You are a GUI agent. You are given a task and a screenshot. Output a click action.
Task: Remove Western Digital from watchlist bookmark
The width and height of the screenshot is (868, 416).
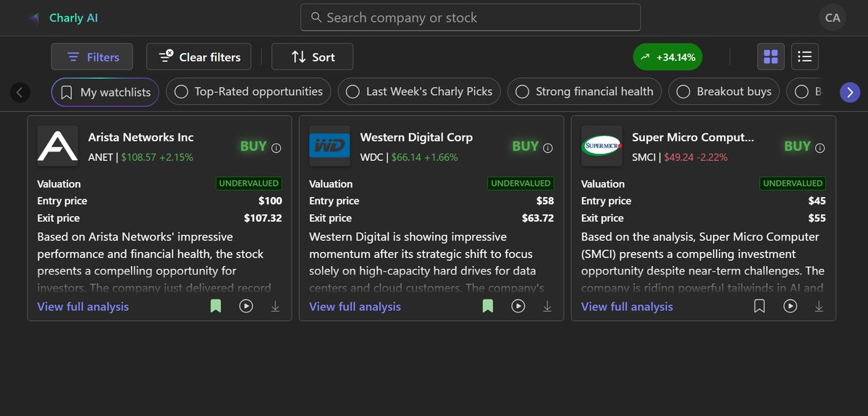[488, 306]
